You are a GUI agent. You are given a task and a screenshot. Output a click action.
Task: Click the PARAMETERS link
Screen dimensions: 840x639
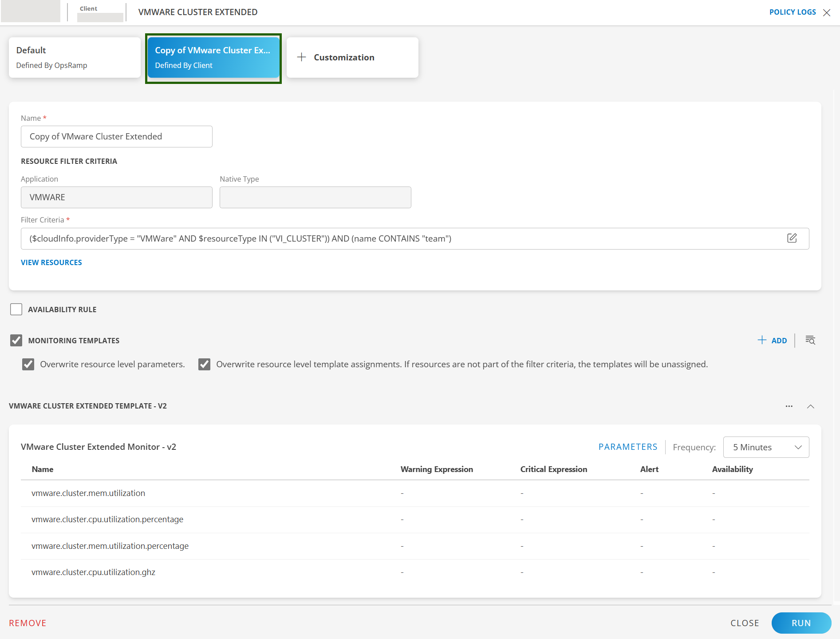pos(627,447)
